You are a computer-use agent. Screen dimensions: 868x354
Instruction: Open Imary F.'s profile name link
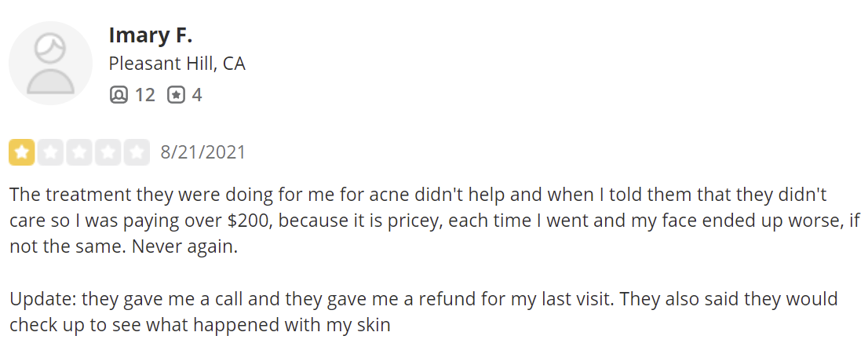[150, 35]
